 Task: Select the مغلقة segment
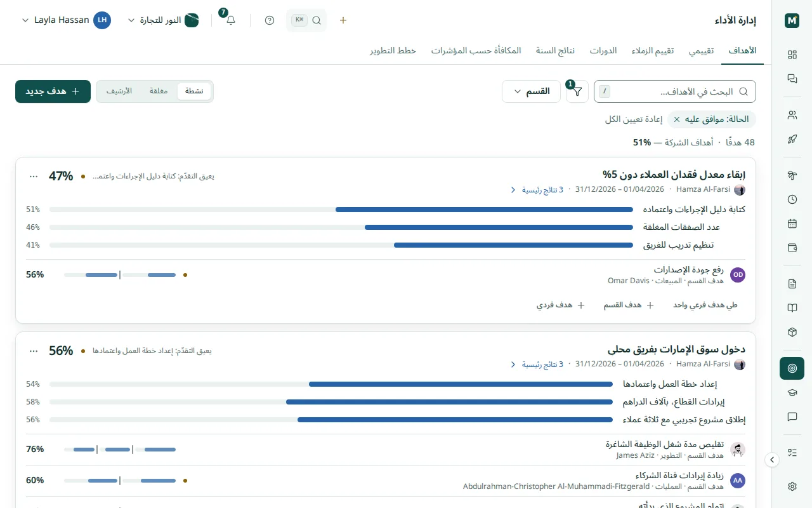point(159,91)
